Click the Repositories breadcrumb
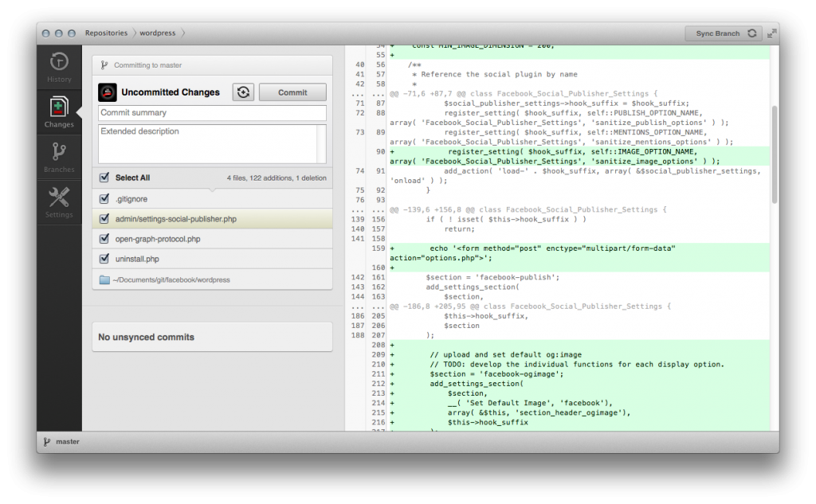This screenshot has height=504, width=816. 106,33
